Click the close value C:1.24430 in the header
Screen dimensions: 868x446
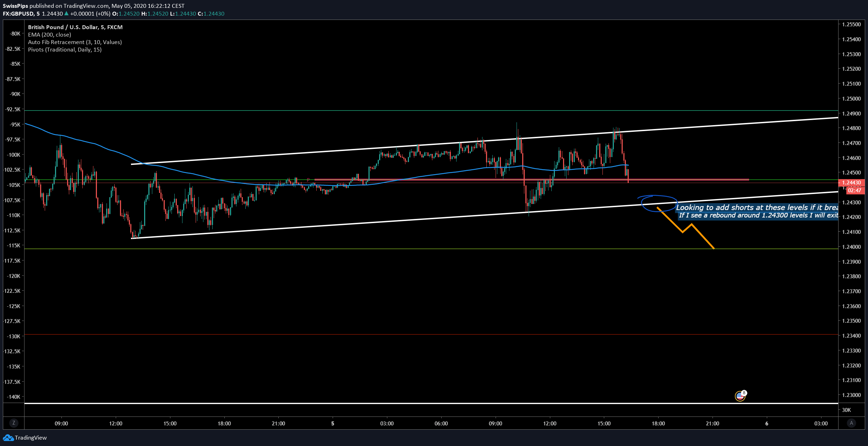click(x=211, y=14)
